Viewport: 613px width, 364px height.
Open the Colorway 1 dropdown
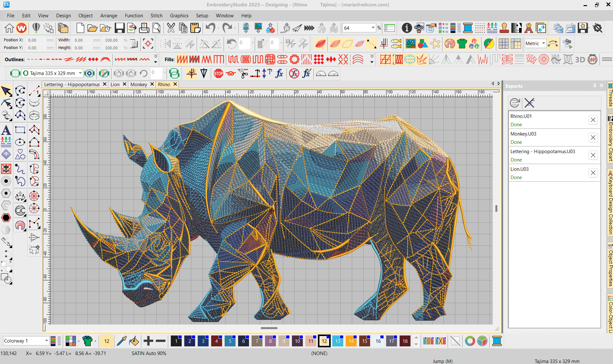46,341
